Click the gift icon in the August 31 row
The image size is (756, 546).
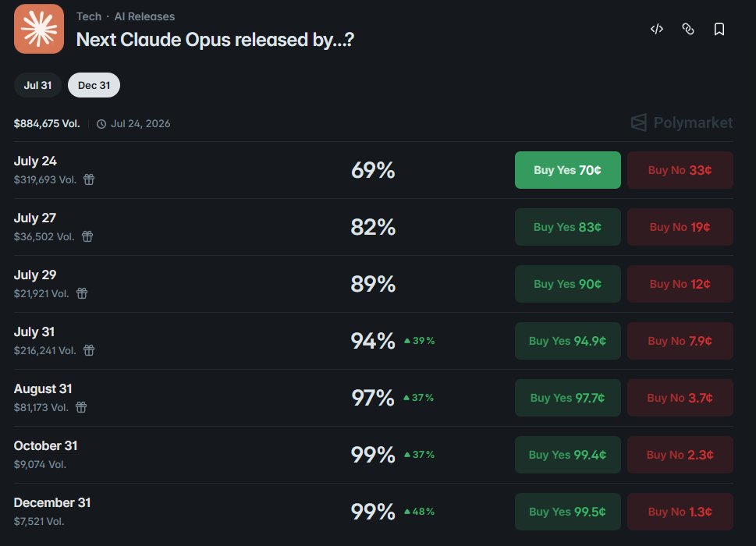pos(81,407)
